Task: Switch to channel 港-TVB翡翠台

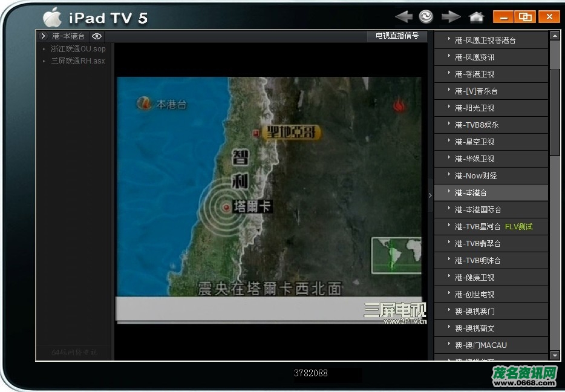Action: [x=477, y=243]
